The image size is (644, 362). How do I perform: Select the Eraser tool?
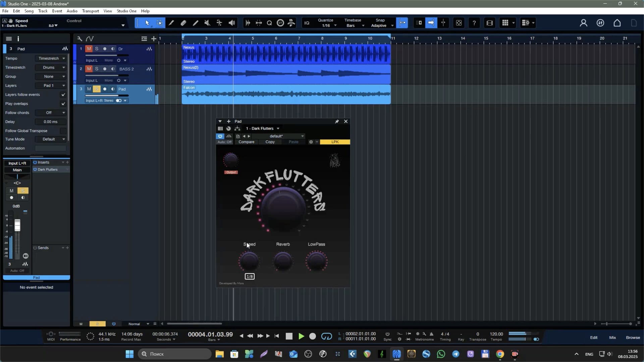(183, 23)
